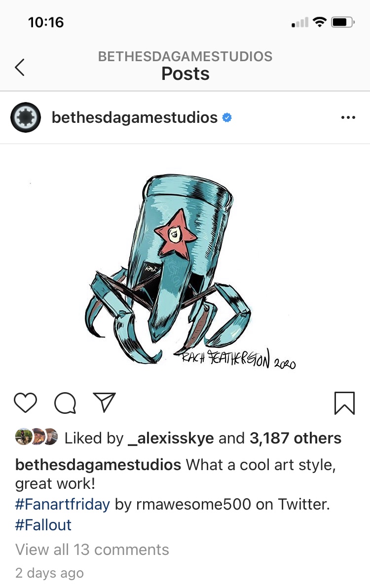Viewport: 370px width, 588px height.
Task: Open the #Fallout hashtag
Action: point(43,525)
